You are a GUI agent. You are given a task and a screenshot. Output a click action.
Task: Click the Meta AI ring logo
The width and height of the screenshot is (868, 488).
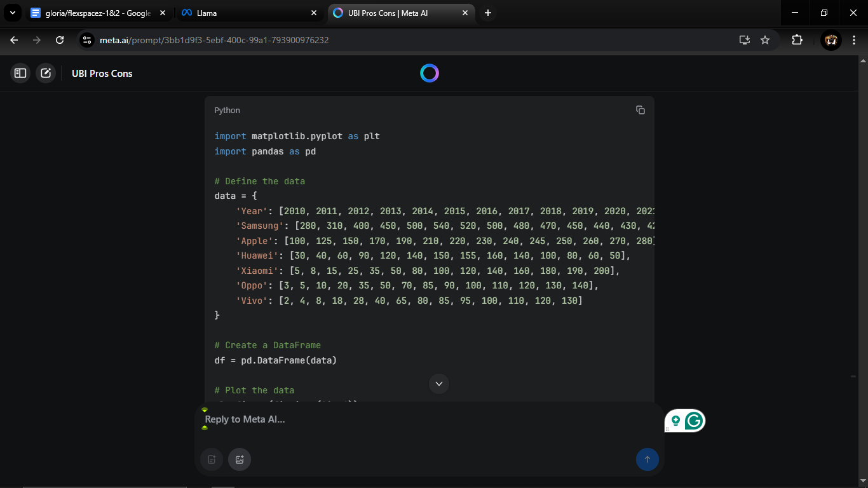click(x=430, y=73)
